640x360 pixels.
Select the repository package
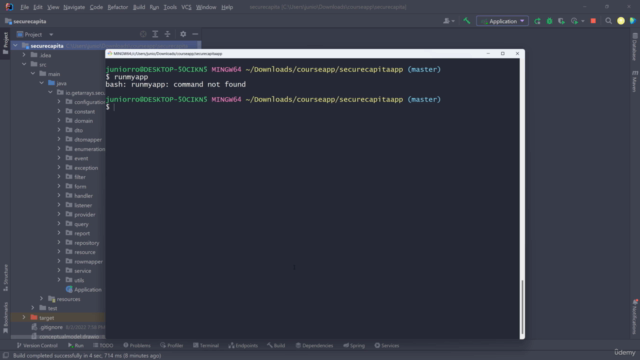coord(87,243)
